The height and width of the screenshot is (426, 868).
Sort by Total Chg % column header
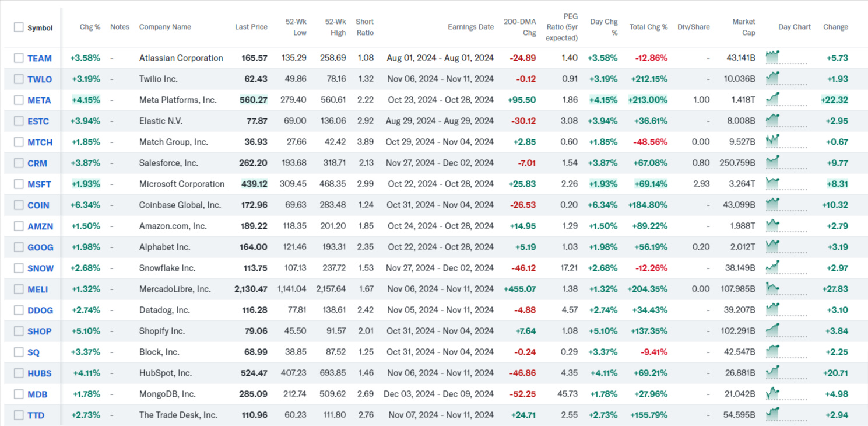(648, 27)
